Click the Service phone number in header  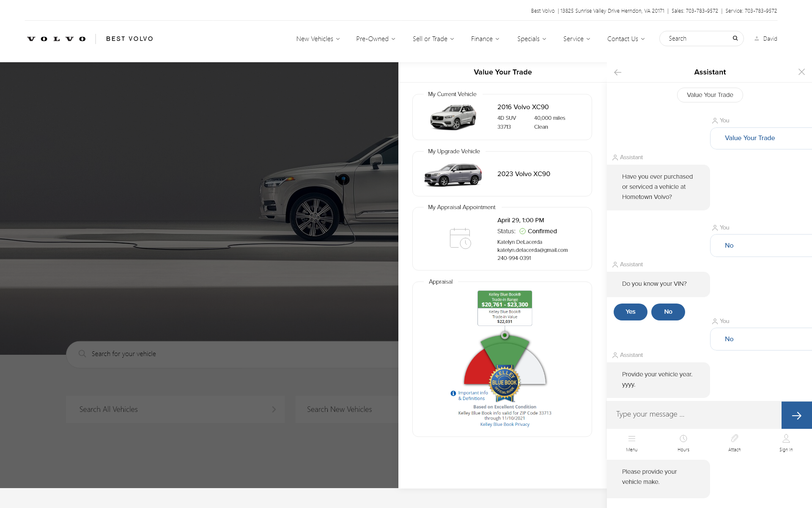[760, 11]
